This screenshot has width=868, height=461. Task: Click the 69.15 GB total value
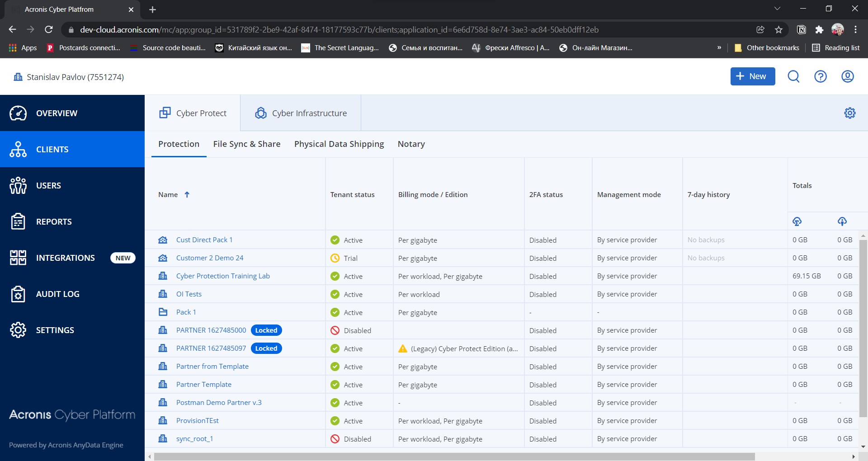coord(807,276)
